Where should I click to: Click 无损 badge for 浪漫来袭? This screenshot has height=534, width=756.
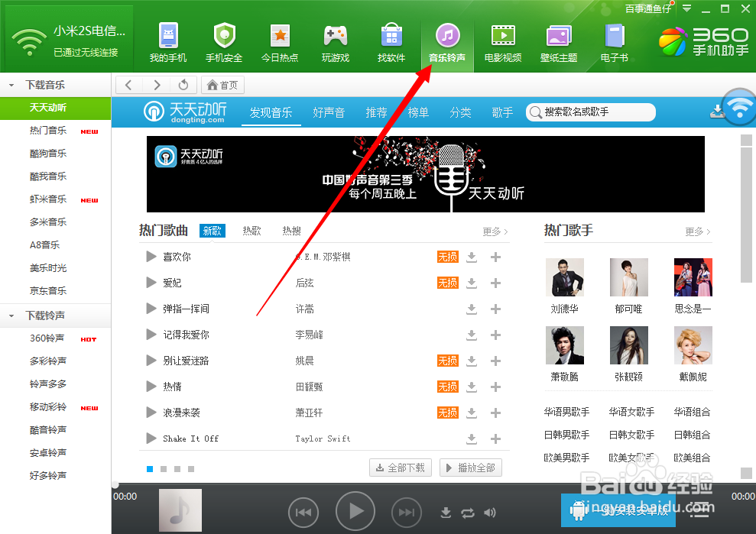(x=447, y=413)
